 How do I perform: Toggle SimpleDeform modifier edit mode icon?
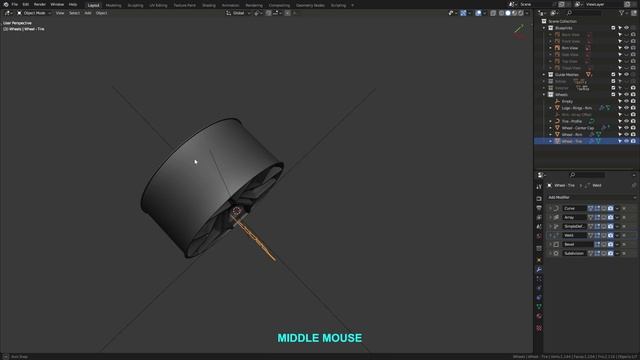(x=597, y=227)
